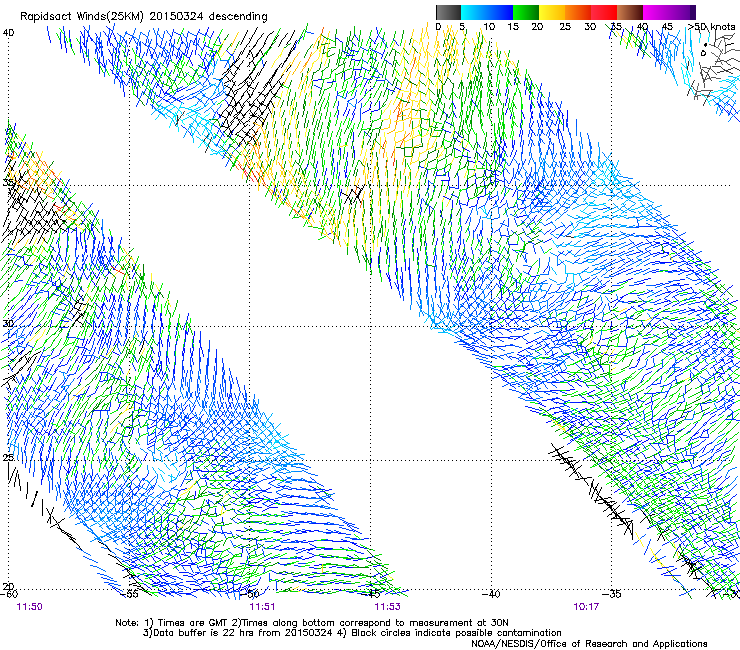Click the orange 25-30 knots legend swatch
The image size is (740, 650).
pyautogui.click(x=578, y=12)
